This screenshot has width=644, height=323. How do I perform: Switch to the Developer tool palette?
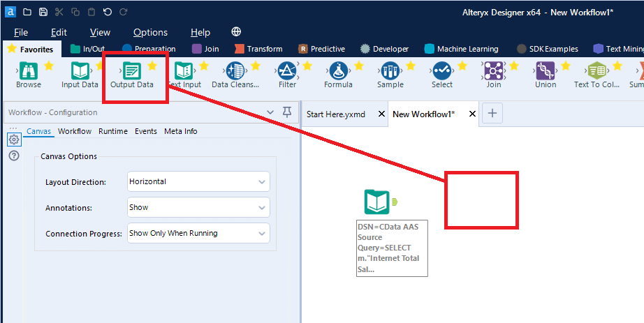point(384,49)
